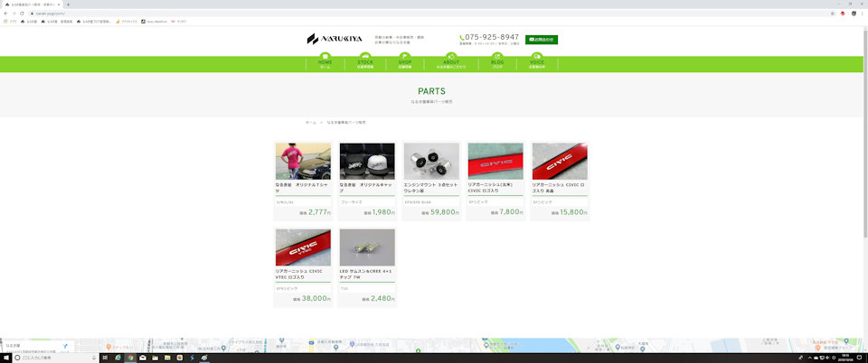This screenshot has height=363, width=868.
Task: Open a new browser tab with plus
Action: click(x=68, y=5)
